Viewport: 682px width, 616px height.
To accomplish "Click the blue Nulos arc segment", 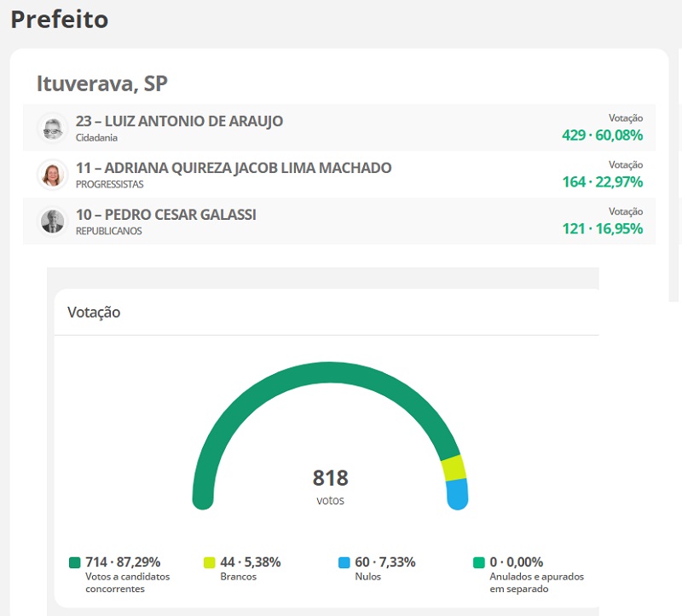I will point(457,494).
